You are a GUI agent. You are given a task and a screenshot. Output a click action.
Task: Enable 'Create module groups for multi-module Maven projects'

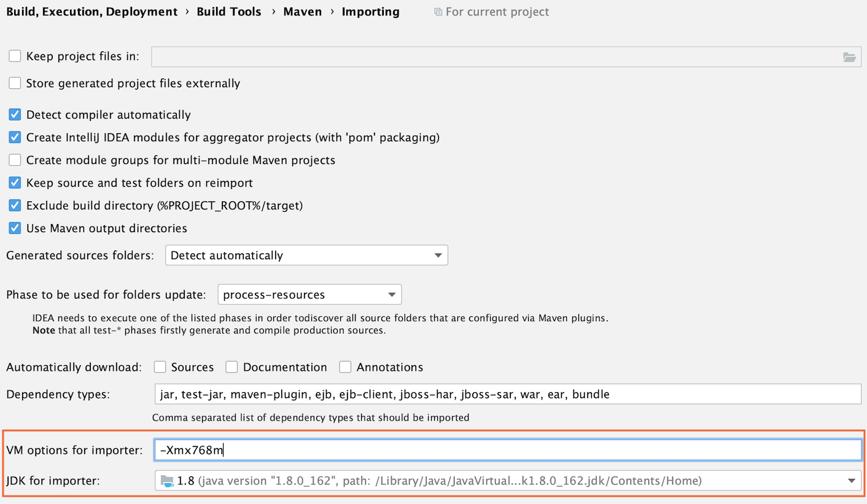click(14, 160)
